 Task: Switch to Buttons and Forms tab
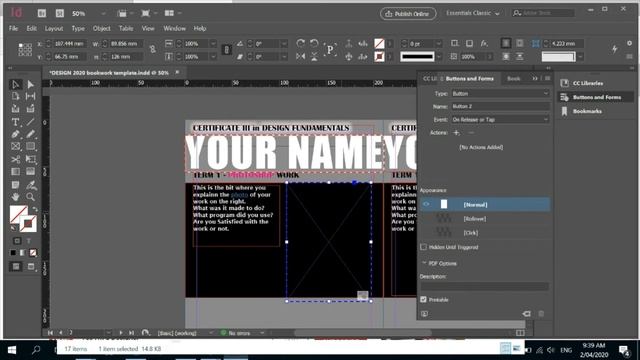click(x=469, y=78)
